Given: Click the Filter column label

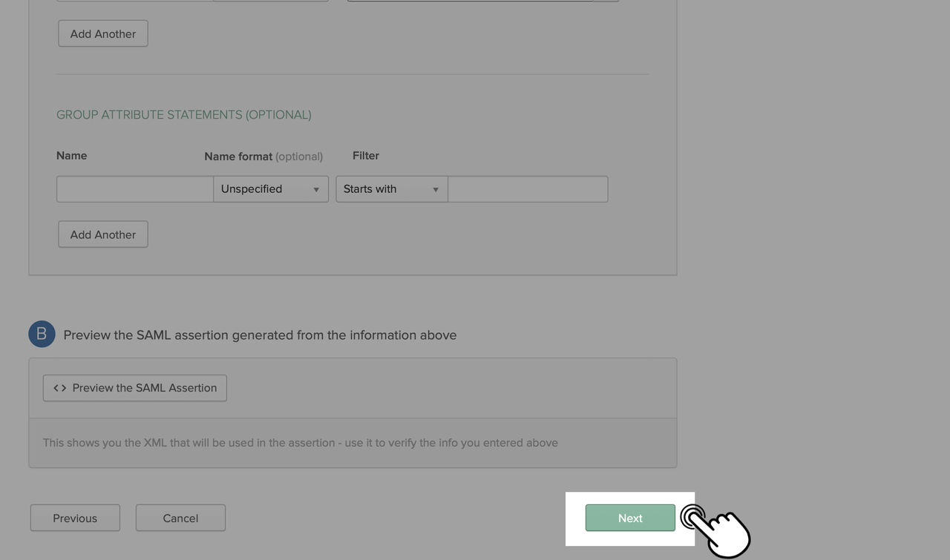Looking at the screenshot, I should click(x=366, y=156).
